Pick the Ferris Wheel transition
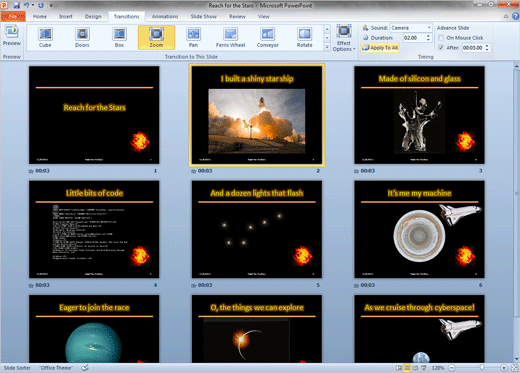Image resolution: width=520 pixels, height=373 pixels. 230,38
